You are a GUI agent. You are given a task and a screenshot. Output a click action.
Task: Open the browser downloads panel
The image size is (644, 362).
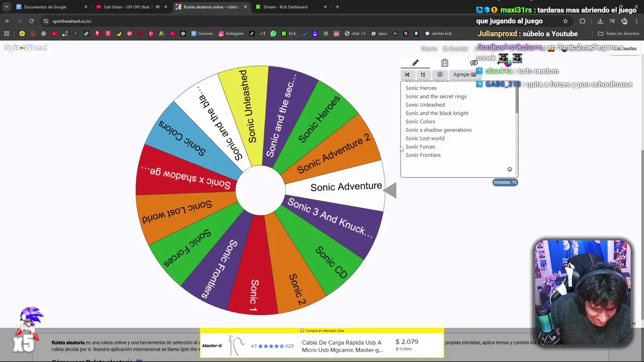click(600, 21)
